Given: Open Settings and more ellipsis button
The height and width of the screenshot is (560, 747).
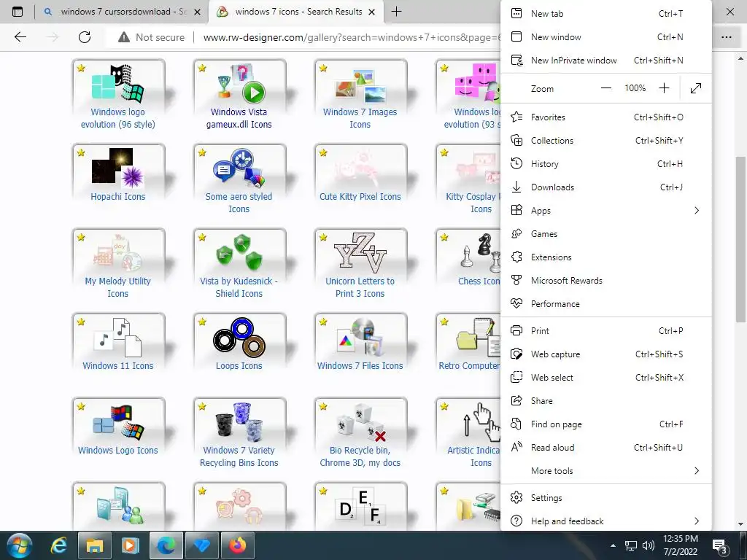Looking at the screenshot, I should pos(726,37).
